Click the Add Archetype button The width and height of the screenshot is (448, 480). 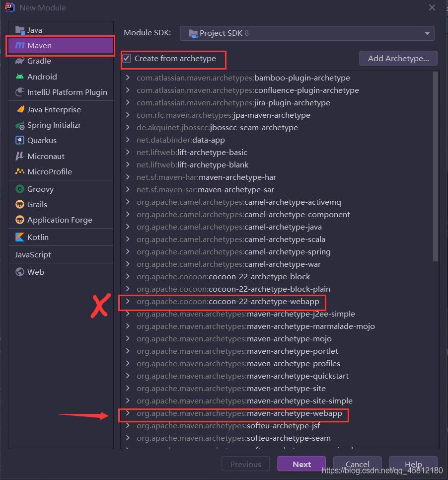tap(398, 58)
